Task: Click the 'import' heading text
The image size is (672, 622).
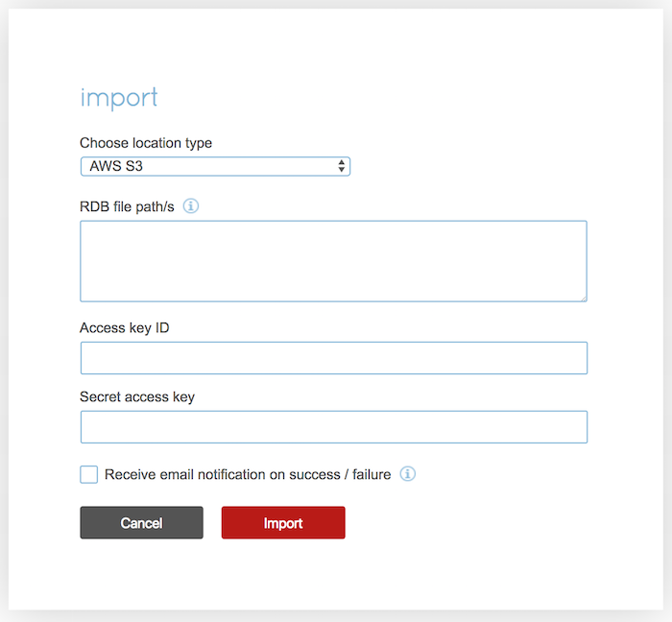Action: [118, 98]
